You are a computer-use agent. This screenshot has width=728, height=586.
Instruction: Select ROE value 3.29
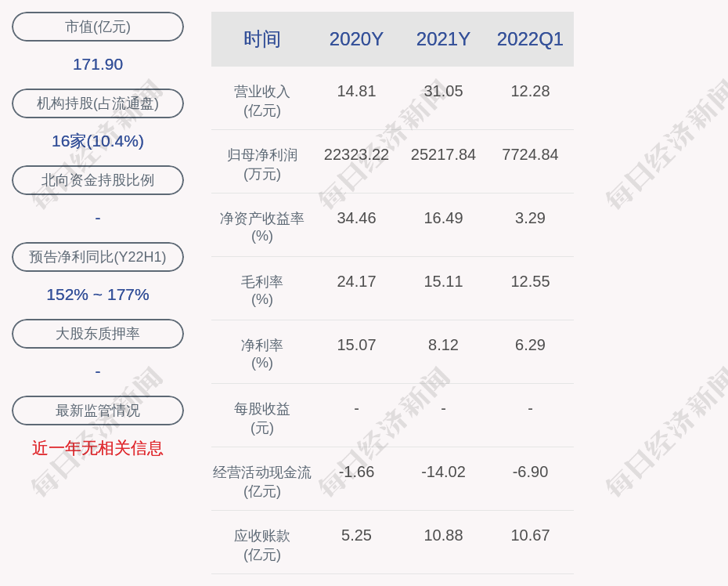pos(530,218)
